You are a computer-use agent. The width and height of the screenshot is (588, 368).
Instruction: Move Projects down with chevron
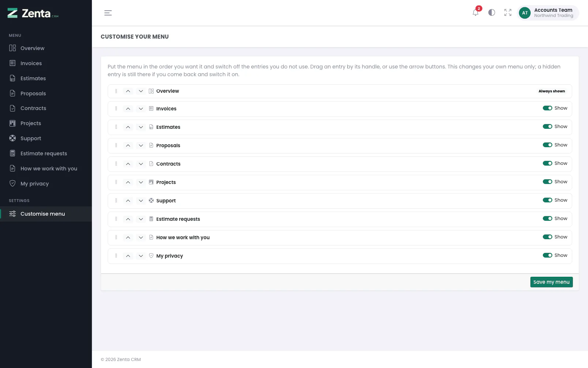click(x=141, y=182)
